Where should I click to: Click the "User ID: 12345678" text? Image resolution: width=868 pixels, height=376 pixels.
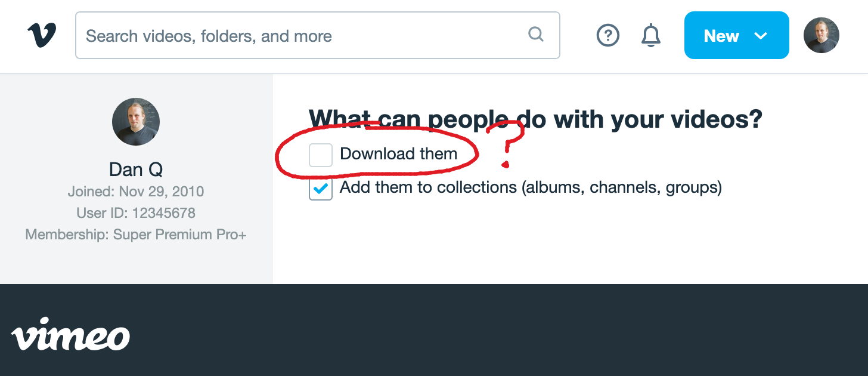[x=136, y=213]
